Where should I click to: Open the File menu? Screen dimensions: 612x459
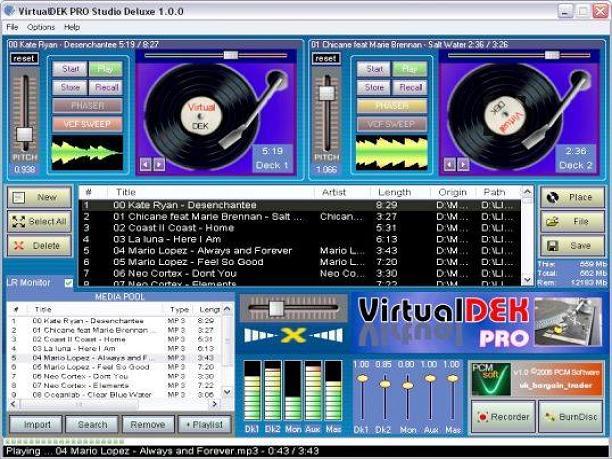pos(12,27)
